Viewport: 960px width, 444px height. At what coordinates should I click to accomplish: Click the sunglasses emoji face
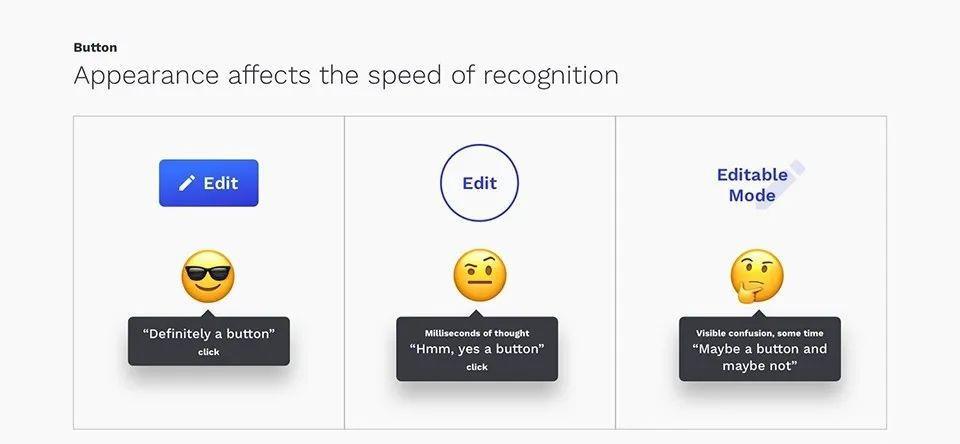point(208,276)
